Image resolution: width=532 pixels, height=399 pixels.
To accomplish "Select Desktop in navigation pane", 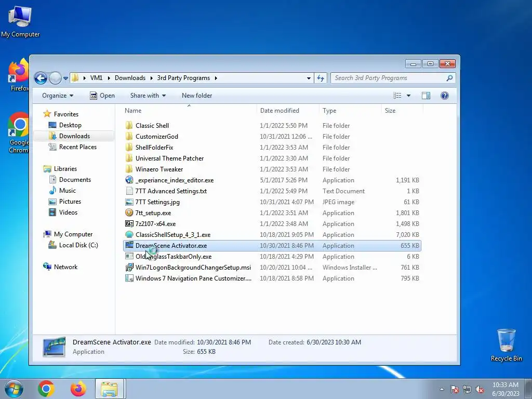I will [70, 125].
